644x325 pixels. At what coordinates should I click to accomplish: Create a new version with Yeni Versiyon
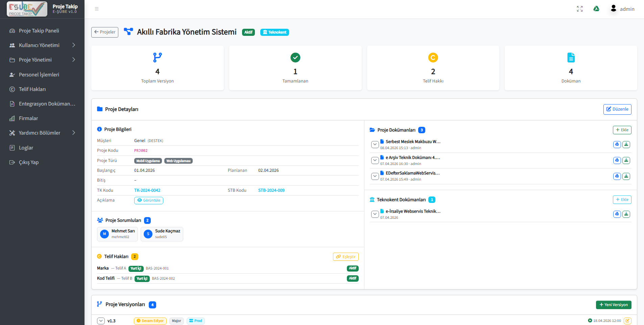tap(614, 305)
